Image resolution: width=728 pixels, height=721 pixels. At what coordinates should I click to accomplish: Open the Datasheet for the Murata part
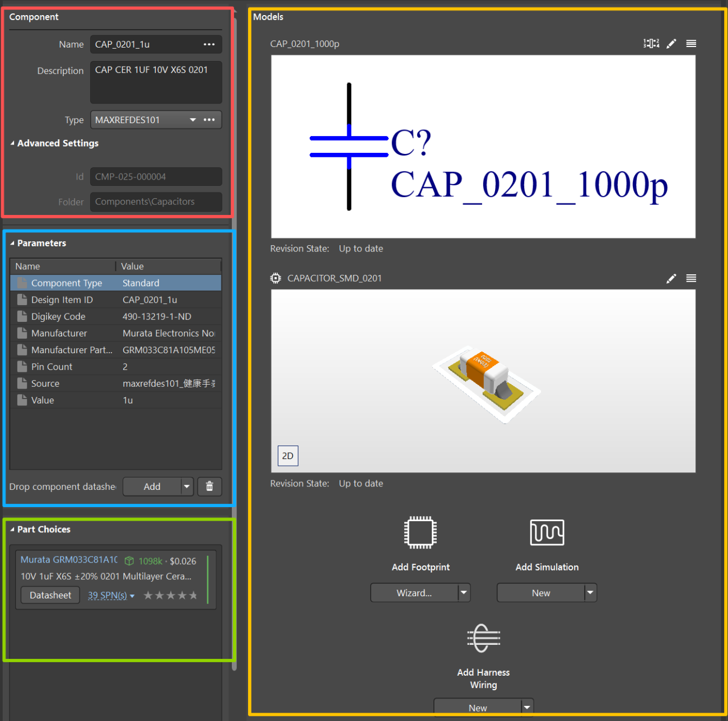50,595
